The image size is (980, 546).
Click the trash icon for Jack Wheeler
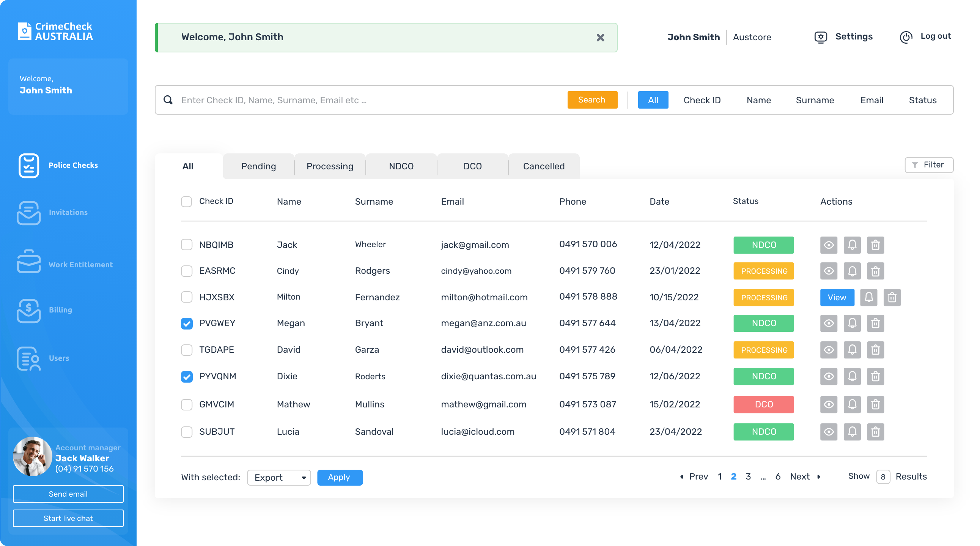click(875, 245)
